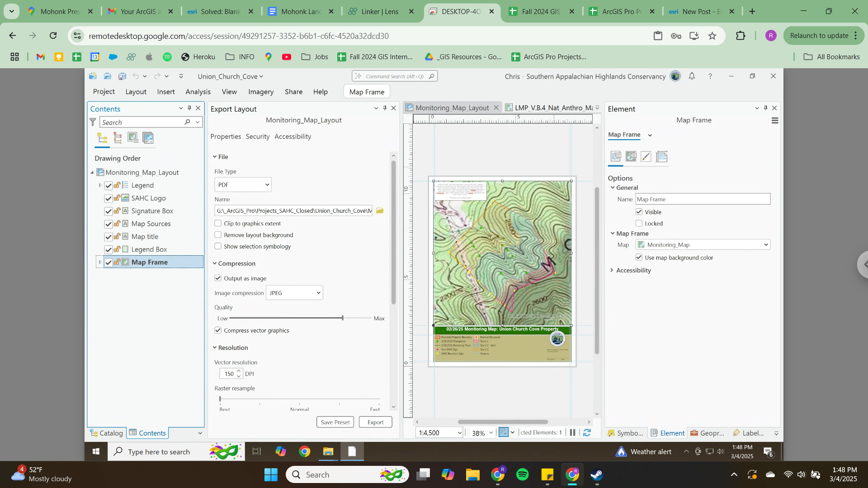Viewport: 868px width, 488px height.
Task: Enable Remove layout background option
Action: click(218, 235)
